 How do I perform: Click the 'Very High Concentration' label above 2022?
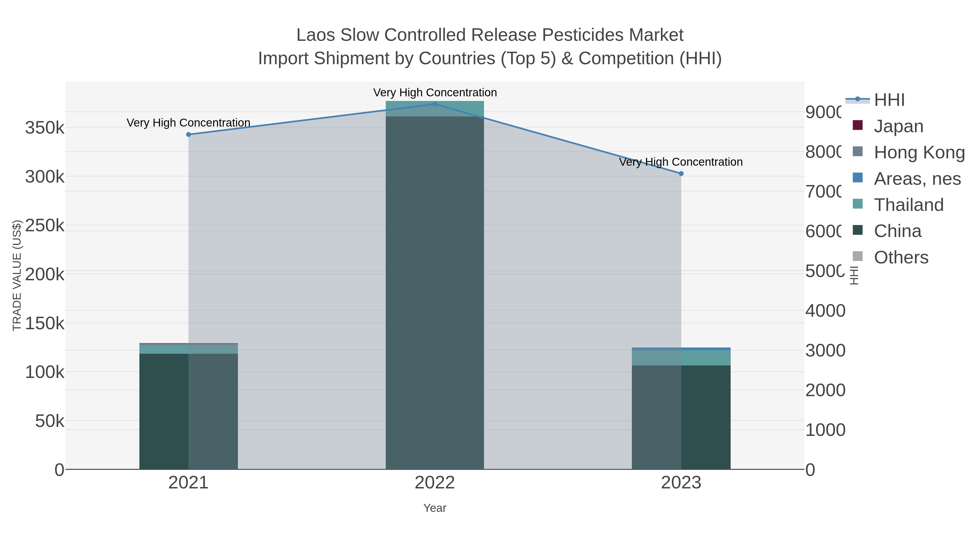[435, 93]
